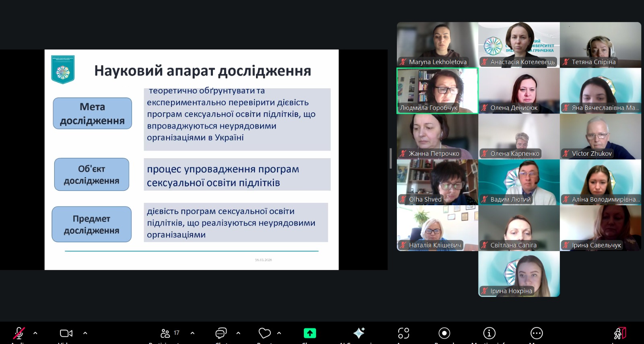Screen dimensions: 644x344
Task: Open the More options ellipsis icon
Action: pyautogui.click(x=537, y=333)
